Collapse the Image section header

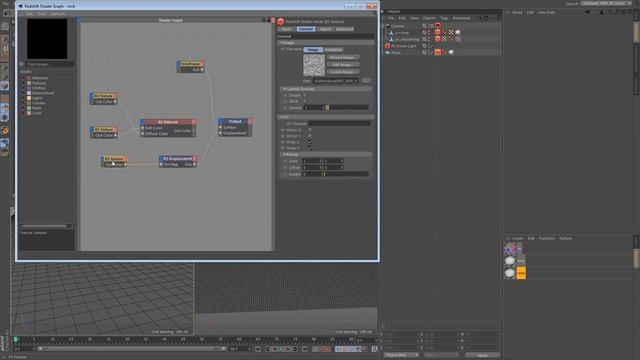pos(327,42)
